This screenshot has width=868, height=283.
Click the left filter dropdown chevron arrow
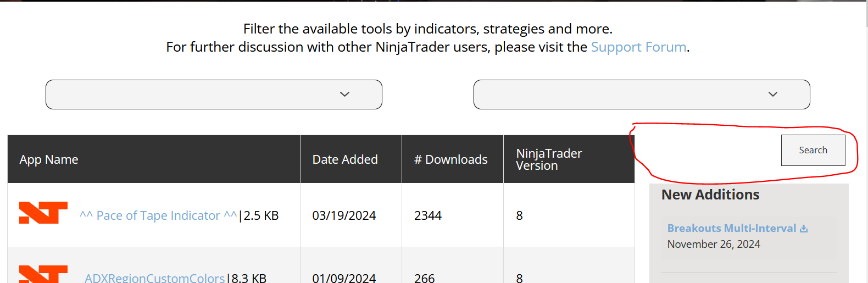coord(344,95)
